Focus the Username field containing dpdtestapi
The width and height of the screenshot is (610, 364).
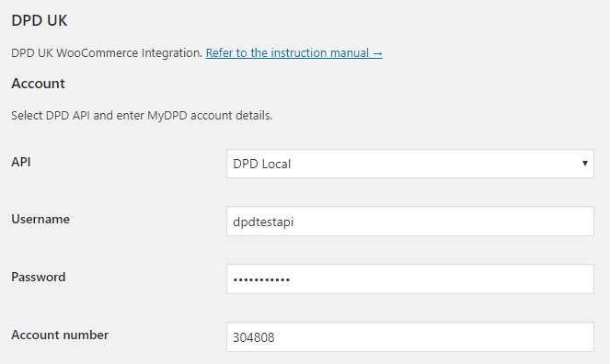(x=410, y=221)
